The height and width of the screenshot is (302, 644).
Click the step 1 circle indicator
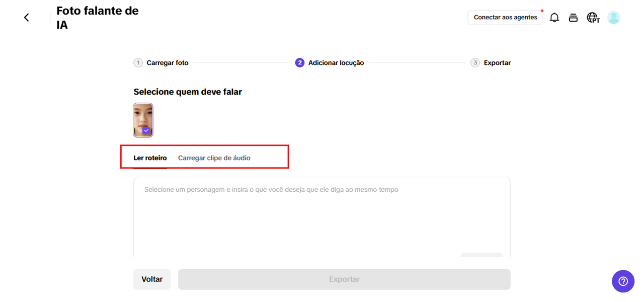click(x=138, y=63)
